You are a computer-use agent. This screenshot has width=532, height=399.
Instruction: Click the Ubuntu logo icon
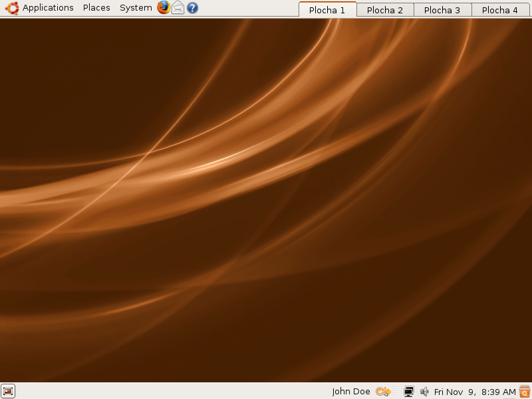[12, 8]
